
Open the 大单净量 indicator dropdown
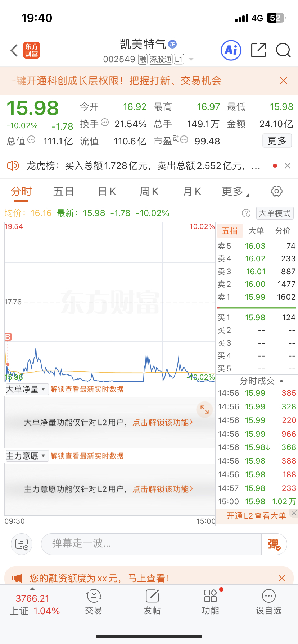point(27,389)
